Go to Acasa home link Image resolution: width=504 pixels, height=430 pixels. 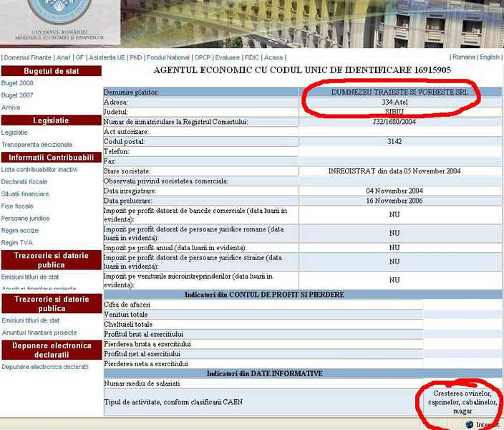click(x=273, y=57)
